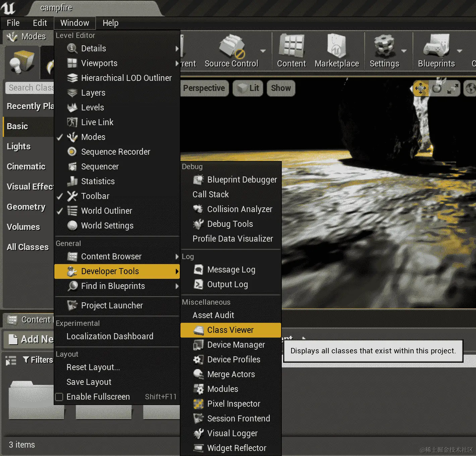Screen dimensions: 476x456
Task: Open the File menu
Action: tap(13, 23)
